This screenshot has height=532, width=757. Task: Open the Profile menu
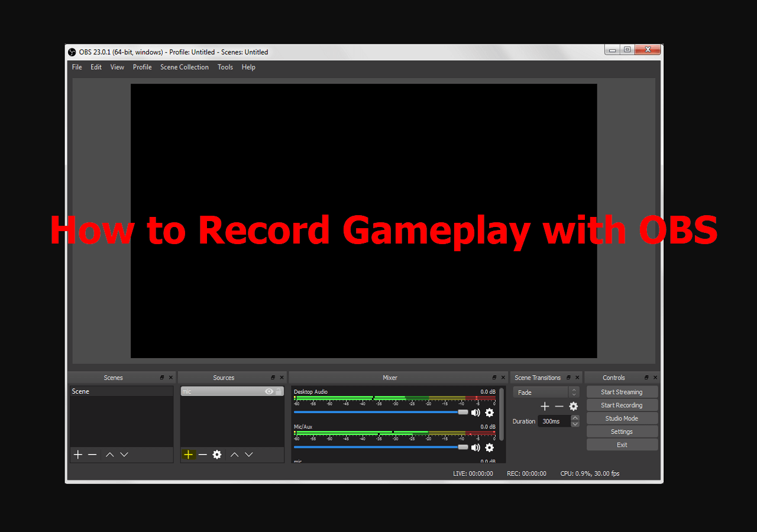pos(142,67)
